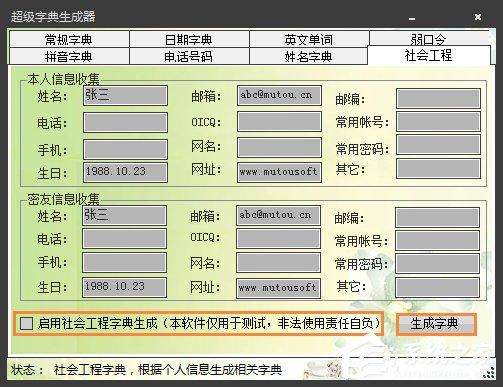Click 电话 field in 本人信息收集
The height and width of the screenshot is (387, 503).
[x=125, y=122]
